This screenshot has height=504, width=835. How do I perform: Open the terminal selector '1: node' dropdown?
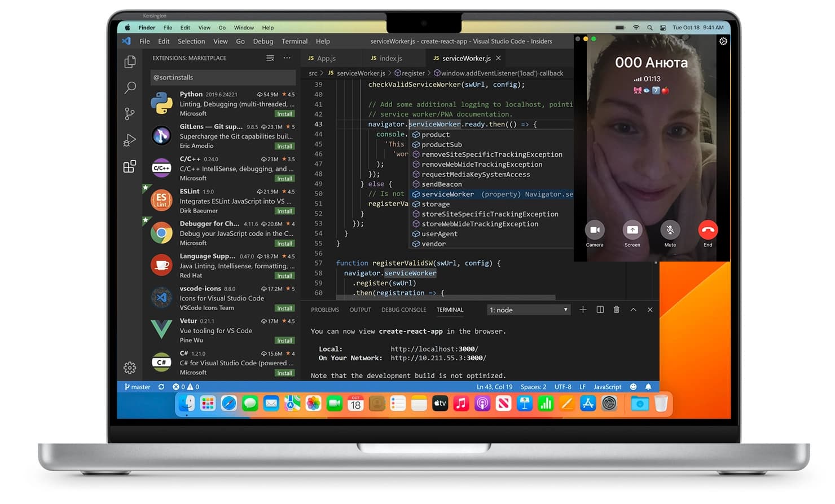coord(528,310)
